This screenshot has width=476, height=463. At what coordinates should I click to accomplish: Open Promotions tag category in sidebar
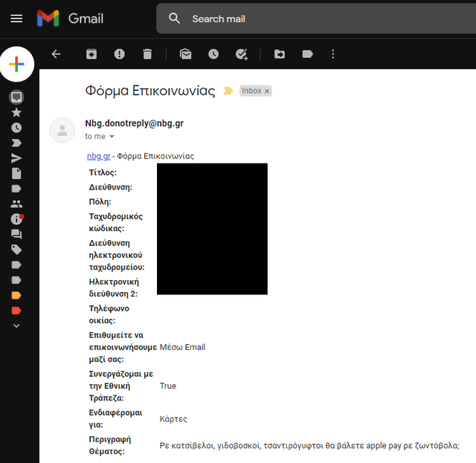click(16, 250)
